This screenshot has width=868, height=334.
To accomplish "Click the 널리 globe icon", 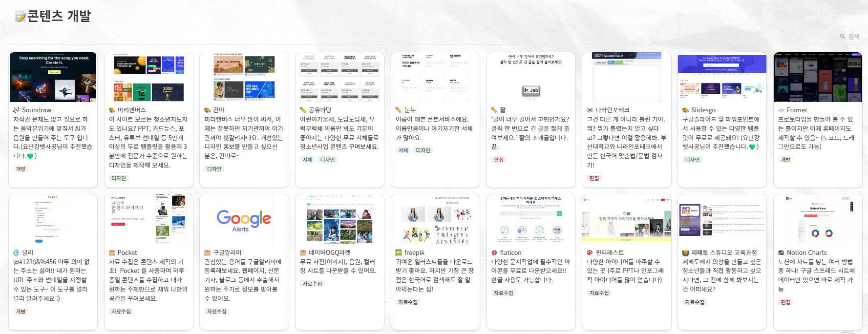I will coord(16,253).
